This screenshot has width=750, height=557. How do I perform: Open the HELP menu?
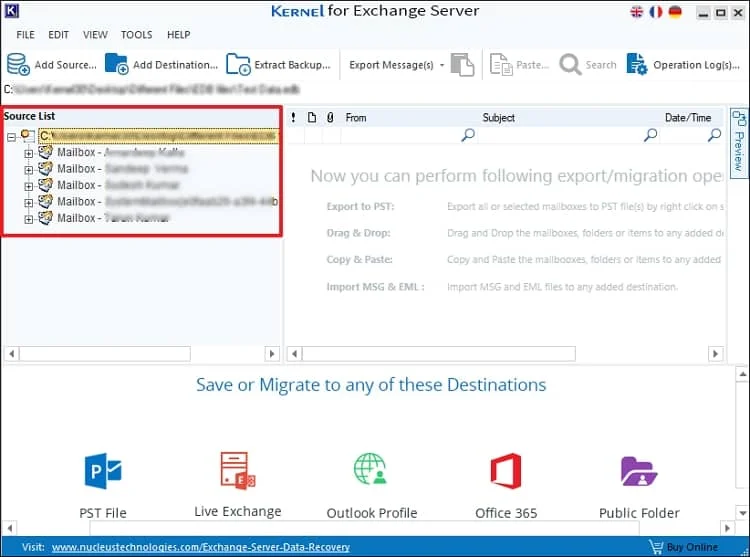tap(178, 34)
